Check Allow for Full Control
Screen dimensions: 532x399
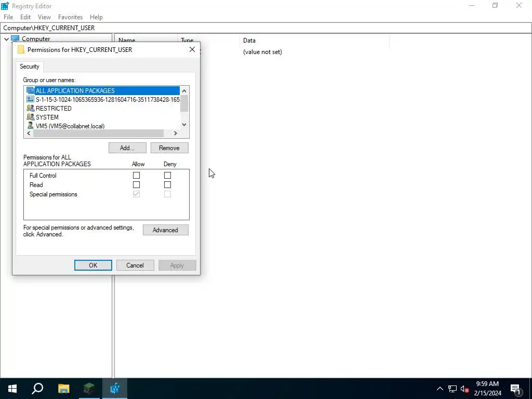136,176
